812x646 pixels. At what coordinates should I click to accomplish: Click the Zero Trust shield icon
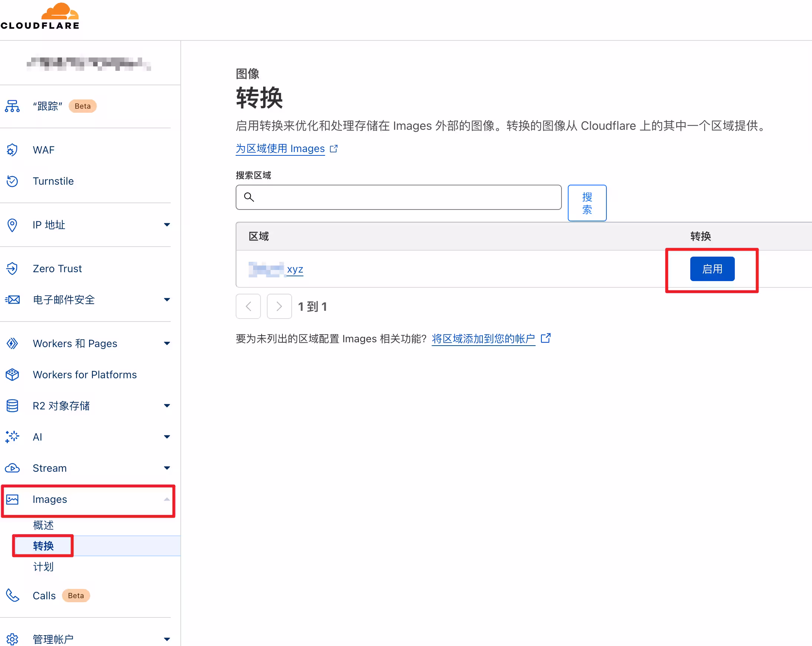tap(12, 268)
